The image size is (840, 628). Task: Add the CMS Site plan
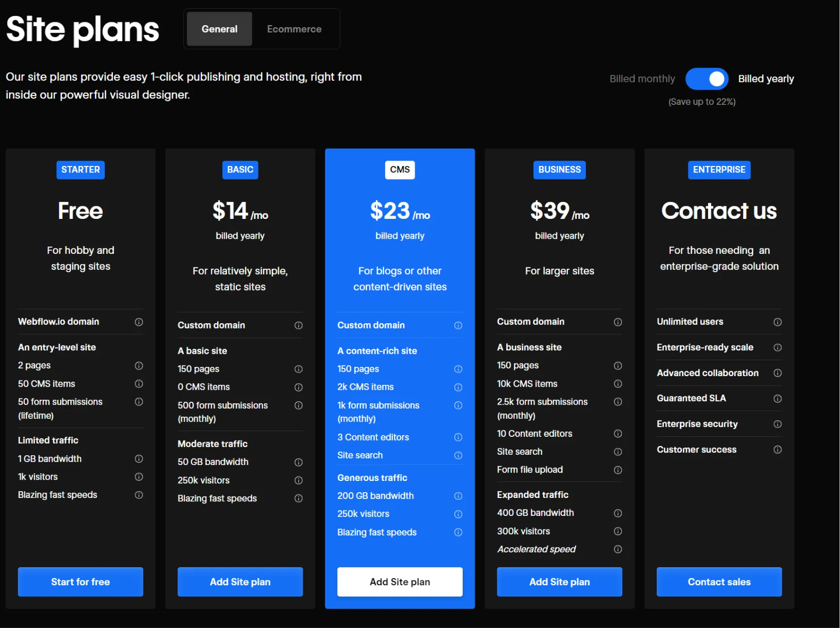click(400, 581)
